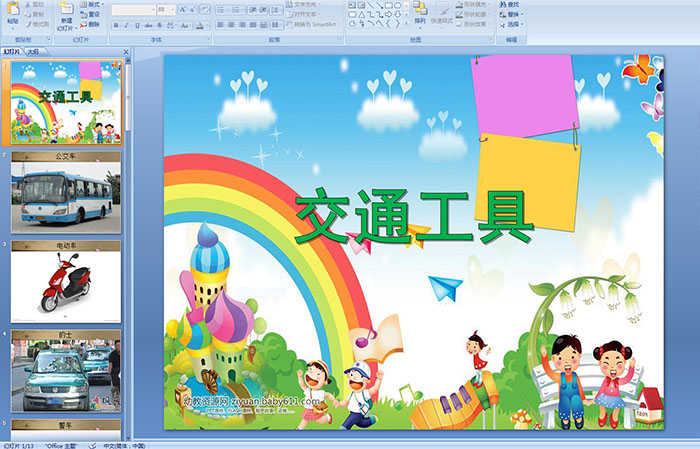Click the 交通工具 title on main slide

414,216
